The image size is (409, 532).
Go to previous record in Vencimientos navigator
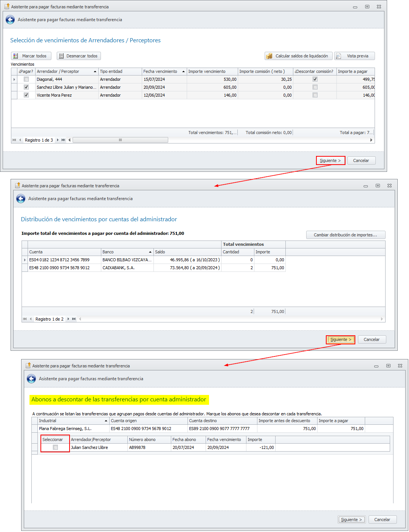20,140
